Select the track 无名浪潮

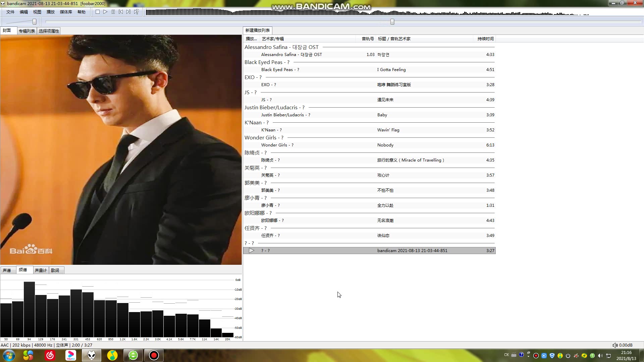[x=369, y=221]
